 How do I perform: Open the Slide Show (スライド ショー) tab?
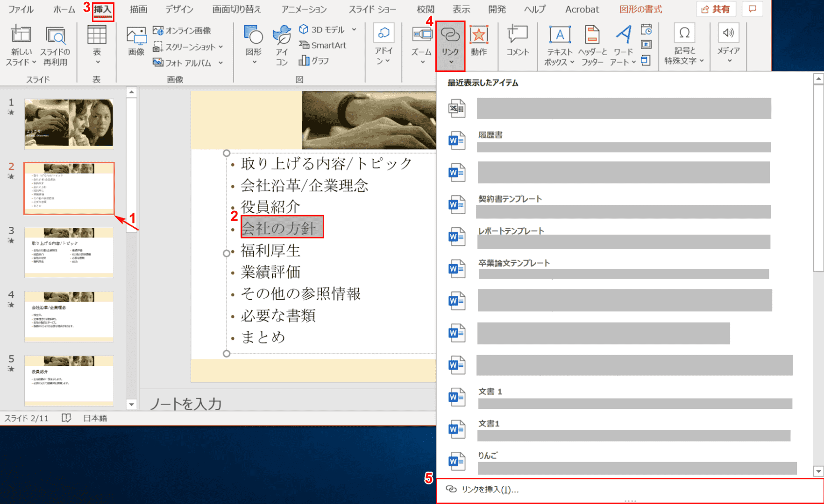372,9
